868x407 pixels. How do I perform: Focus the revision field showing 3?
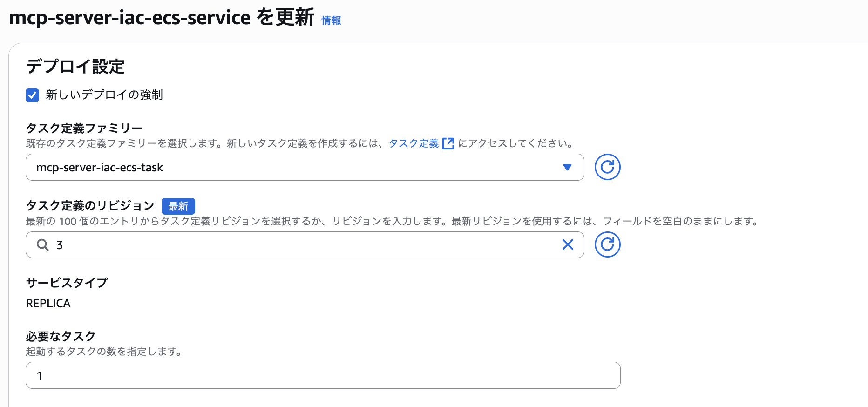coord(279,244)
